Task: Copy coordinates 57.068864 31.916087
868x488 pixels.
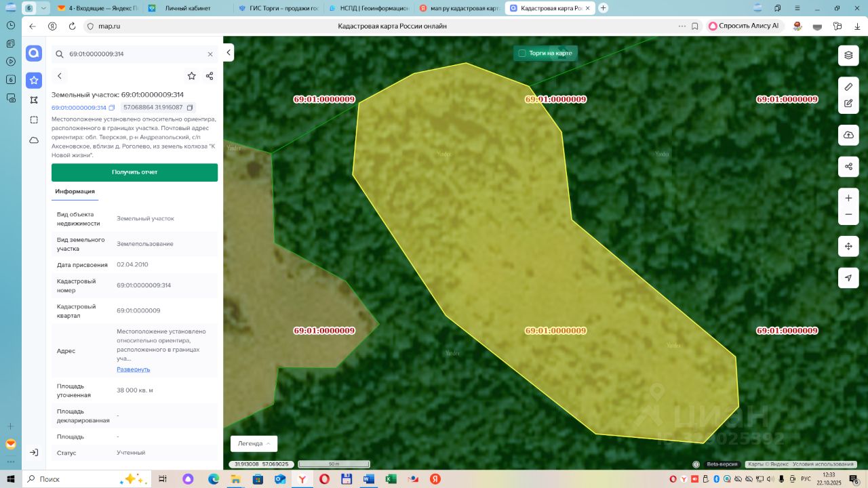Action: coord(190,108)
